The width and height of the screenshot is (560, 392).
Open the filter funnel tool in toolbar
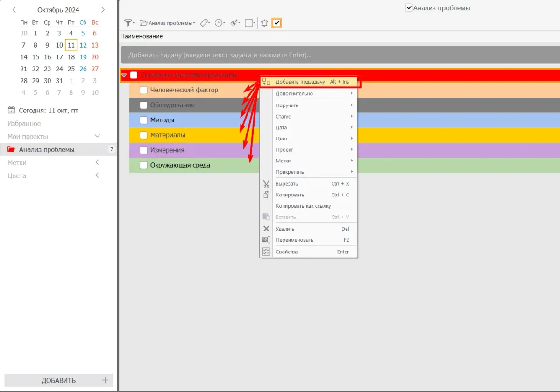(128, 23)
